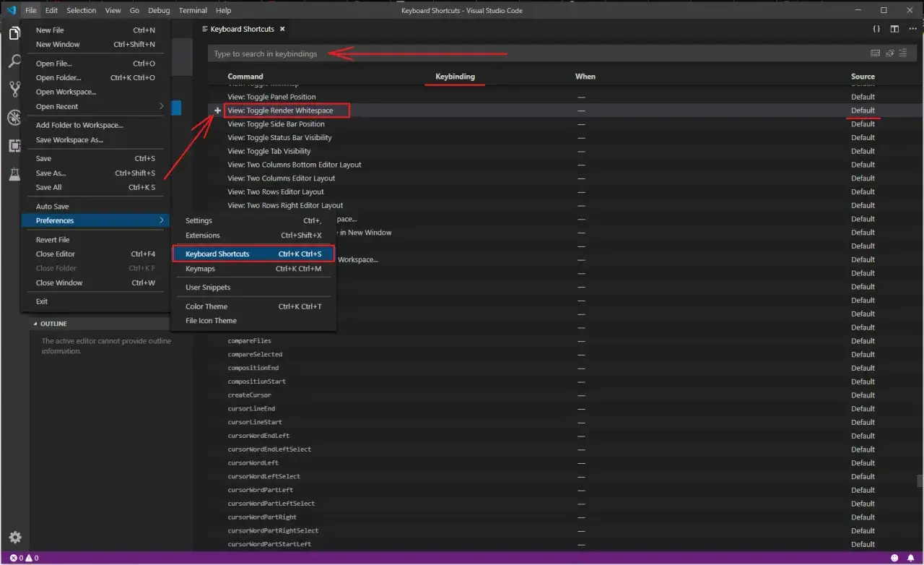
Task: Choose Revert File menu entry
Action: [95, 240]
